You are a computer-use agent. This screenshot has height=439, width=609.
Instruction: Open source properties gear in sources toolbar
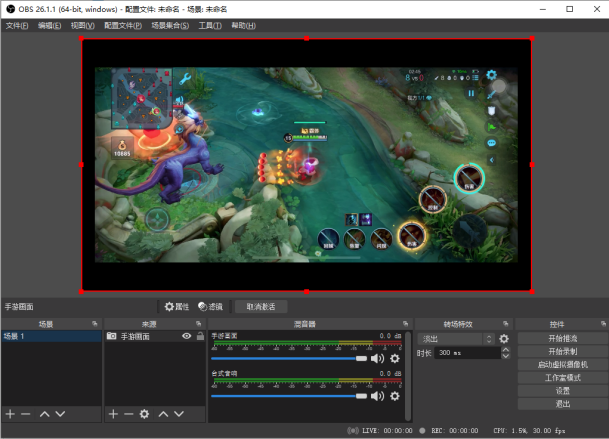144,414
